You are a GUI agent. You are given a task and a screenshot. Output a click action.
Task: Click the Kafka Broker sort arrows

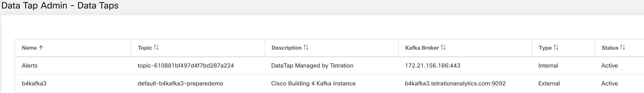(x=443, y=47)
